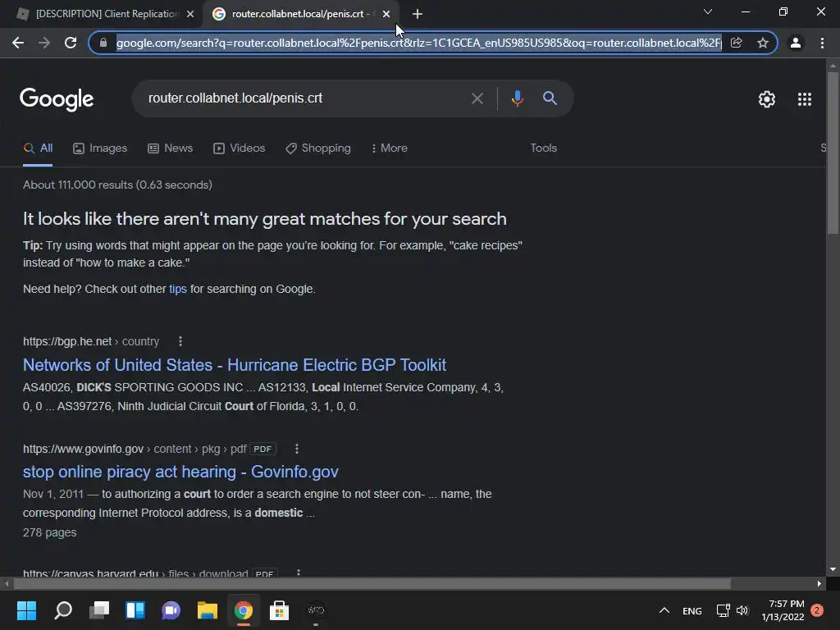The width and height of the screenshot is (840, 630).
Task: Open options for the bgp.he.net result
Action: click(180, 341)
